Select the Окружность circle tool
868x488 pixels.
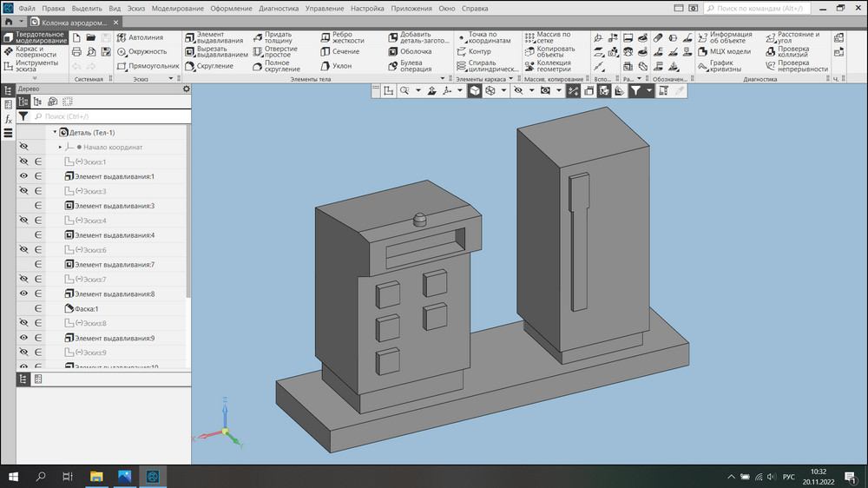141,51
